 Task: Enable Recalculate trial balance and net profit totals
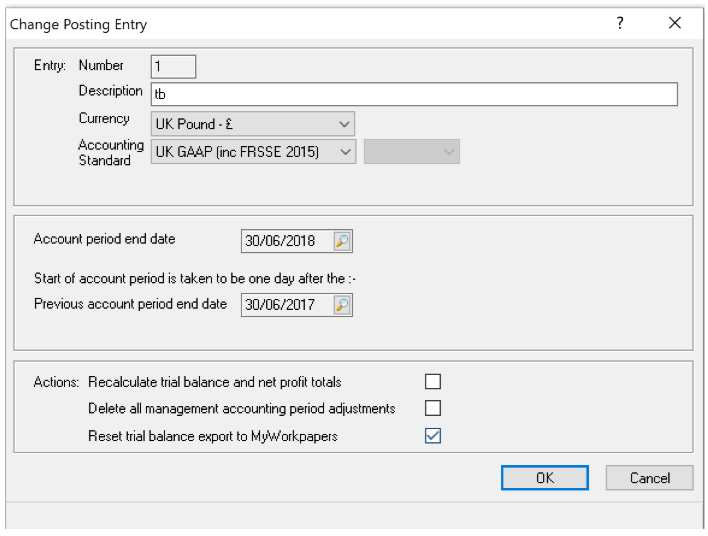coord(432,382)
